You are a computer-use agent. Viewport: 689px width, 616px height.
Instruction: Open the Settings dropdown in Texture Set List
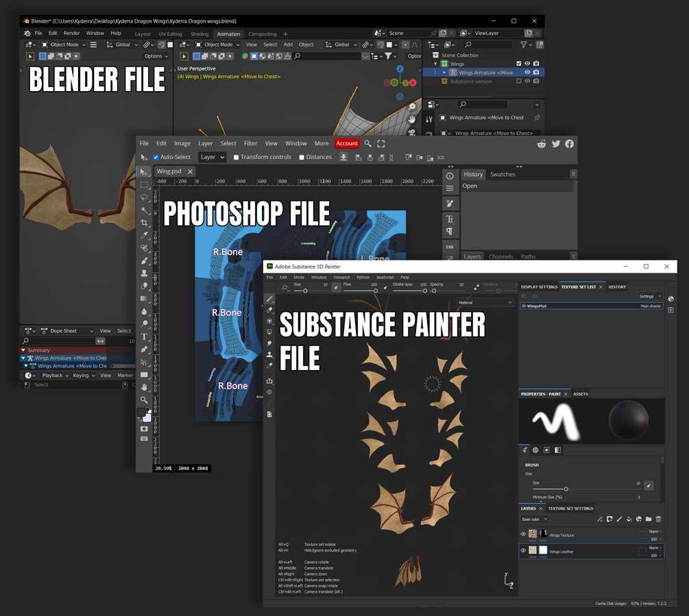pos(650,297)
